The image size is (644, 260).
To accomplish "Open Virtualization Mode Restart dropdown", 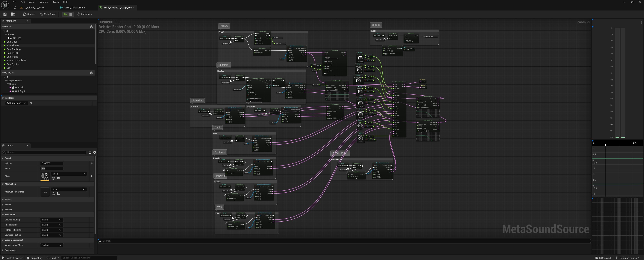I will pyautogui.click(x=51, y=245).
